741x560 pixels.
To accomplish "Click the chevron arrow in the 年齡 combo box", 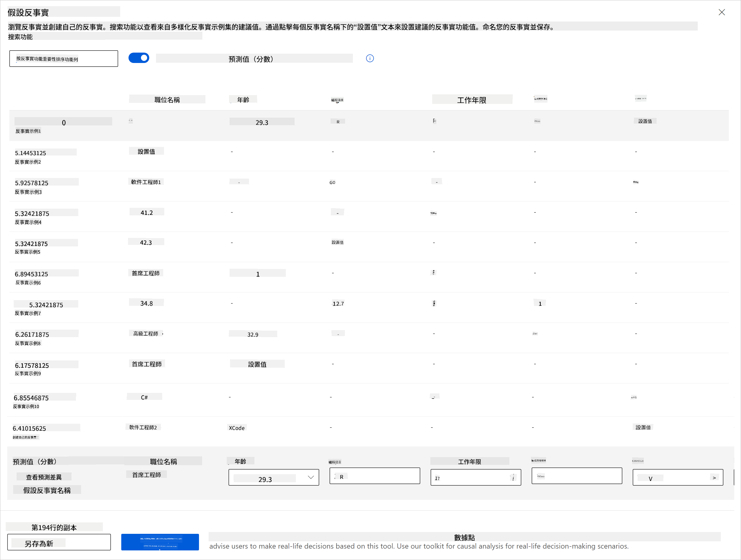I will [x=311, y=478].
